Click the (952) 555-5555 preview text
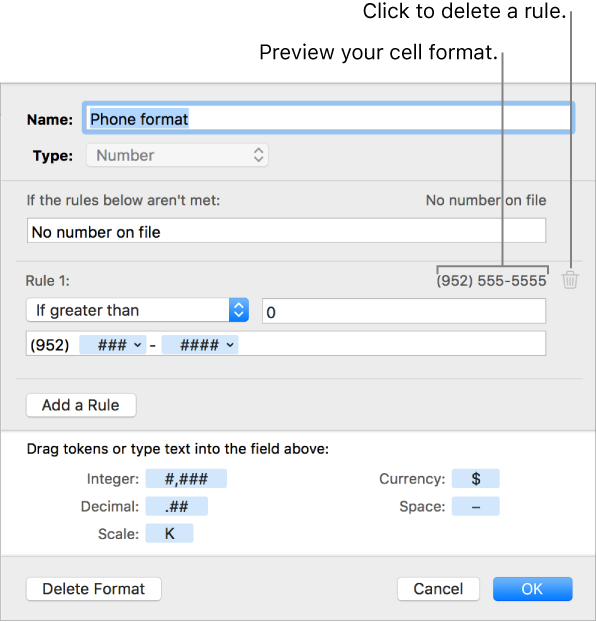The image size is (596, 622). click(491, 281)
